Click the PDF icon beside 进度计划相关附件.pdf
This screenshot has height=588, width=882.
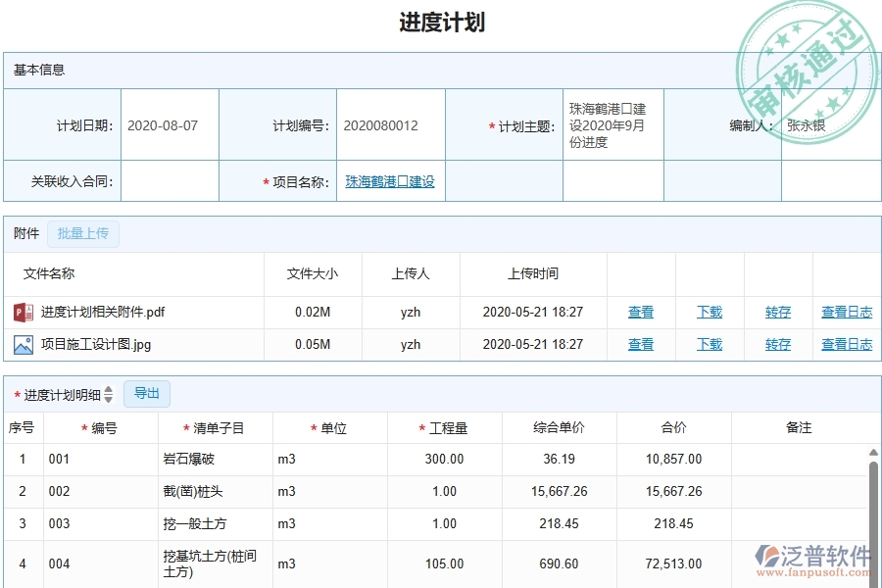[x=24, y=312]
